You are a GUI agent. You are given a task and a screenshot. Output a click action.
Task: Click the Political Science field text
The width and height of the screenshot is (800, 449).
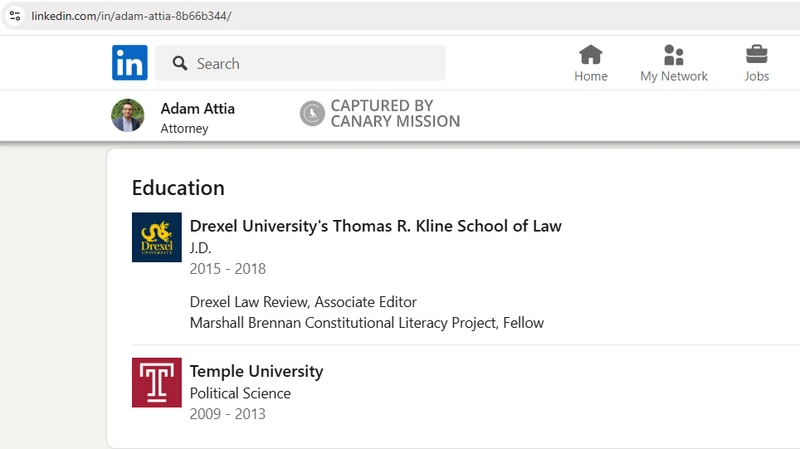tap(240, 393)
